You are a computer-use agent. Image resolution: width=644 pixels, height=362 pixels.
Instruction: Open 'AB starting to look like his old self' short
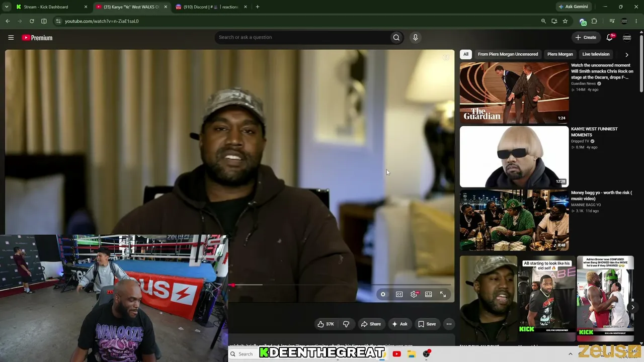click(x=547, y=299)
